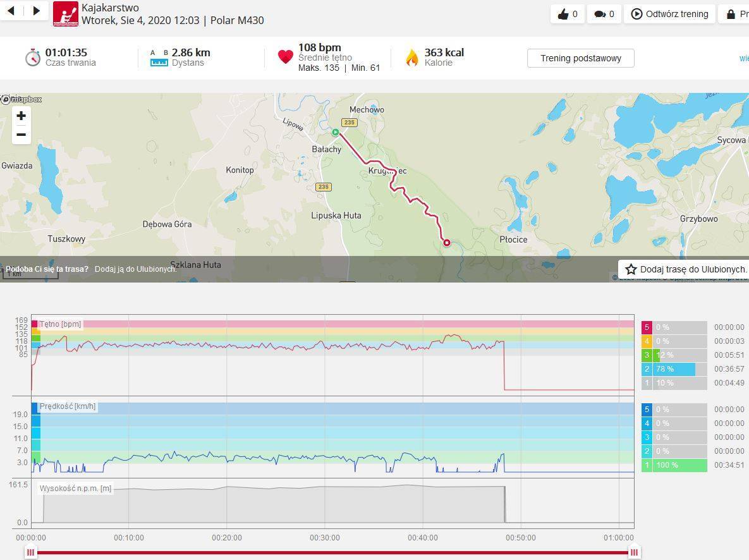Image resolution: width=749 pixels, height=560 pixels.
Task: Click the Trening podstawowy button
Action: click(580, 58)
